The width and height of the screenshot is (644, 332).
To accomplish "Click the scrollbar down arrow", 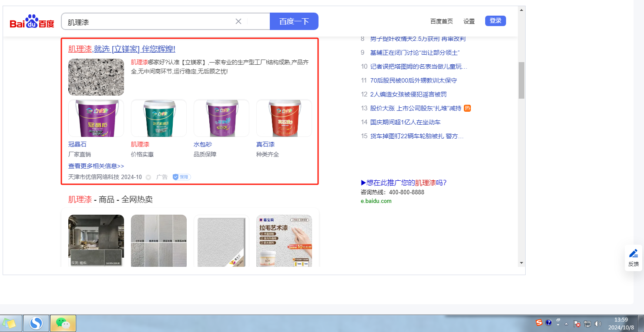I will [x=521, y=263].
